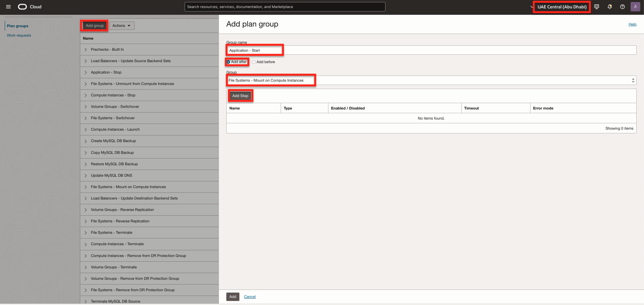Expand the Application - Stop group

(86, 73)
